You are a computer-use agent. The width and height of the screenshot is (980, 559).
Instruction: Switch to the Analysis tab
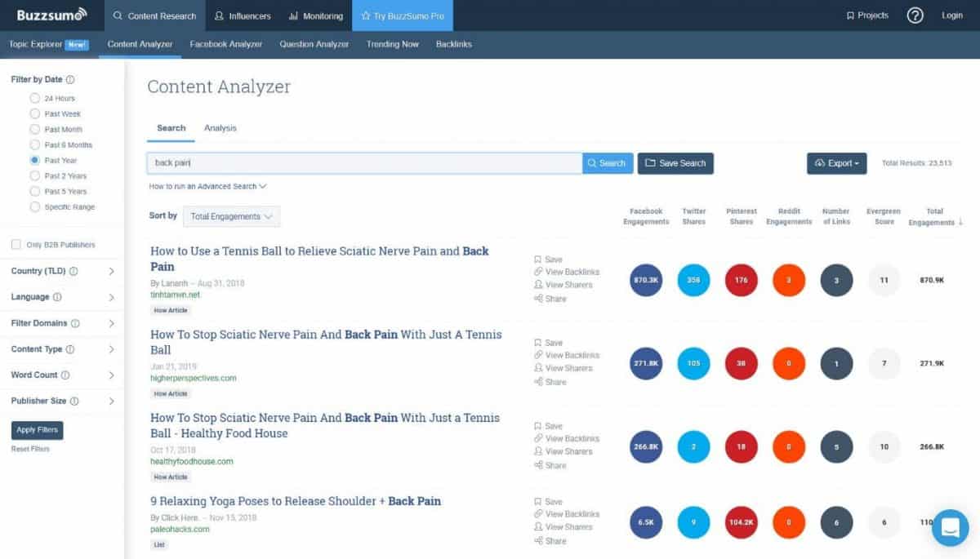(x=220, y=128)
